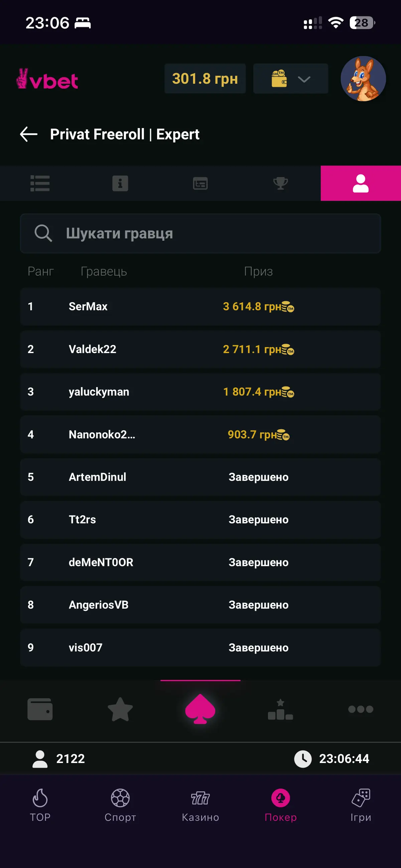
Task: Open the tables tab icon
Action: click(200, 183)
